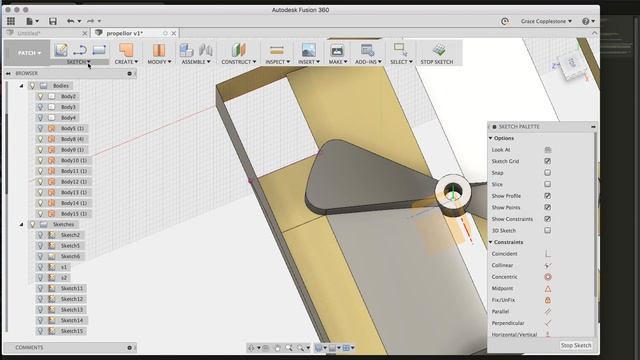The width and height of the screenshot is (640, 360).
Task: Click the Assemble joint icon
Action: point(206,50)
